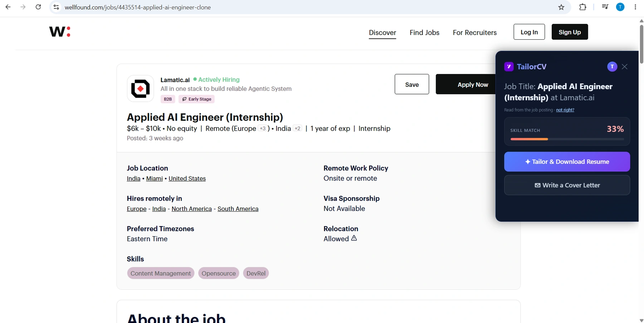This screenshot has width=644, height=323.
Task: Click the browser forward arrow
Action: [x=23, y=7]
